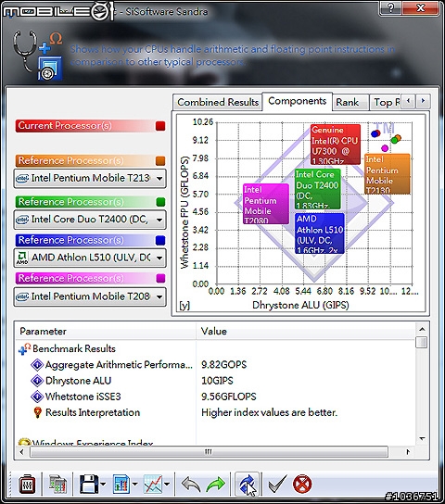Viewport: 445px width, 504px height.
Task: Open the Intel Pentium Mobile T208 reference dropdown
Action: [x=90, y=296]
